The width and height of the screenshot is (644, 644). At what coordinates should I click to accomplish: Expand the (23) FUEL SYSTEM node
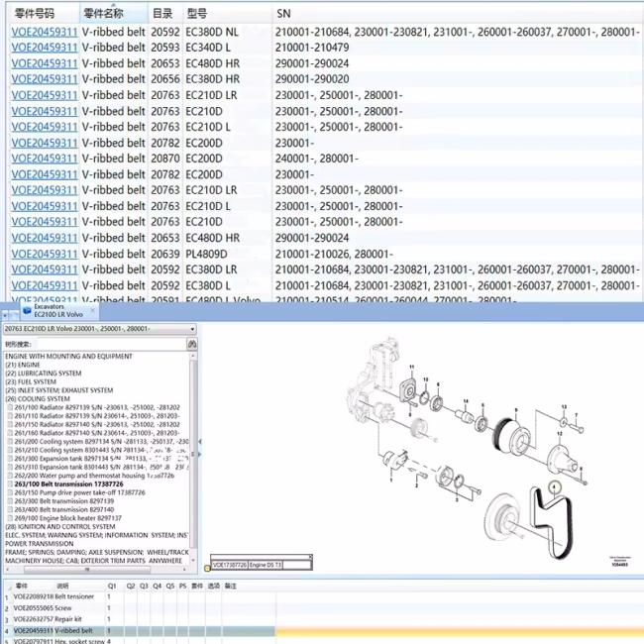[x=31, y=382]
